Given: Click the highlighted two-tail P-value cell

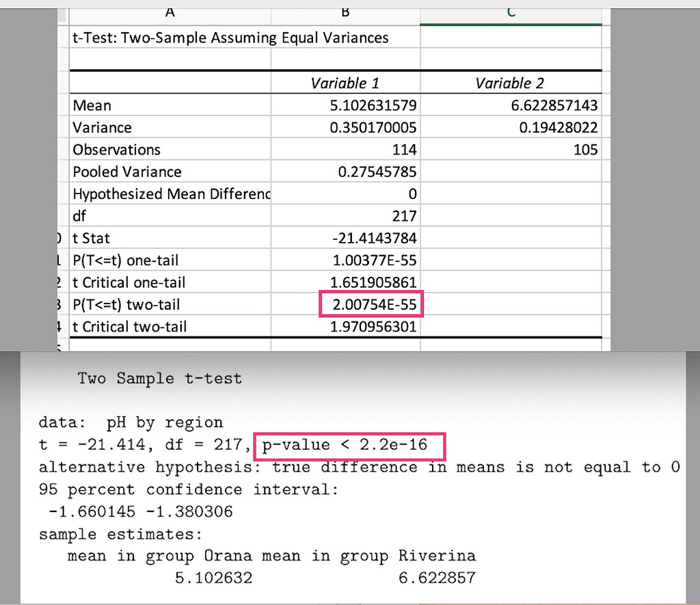Looking at the screenshot, I should [x=371, y=304].
